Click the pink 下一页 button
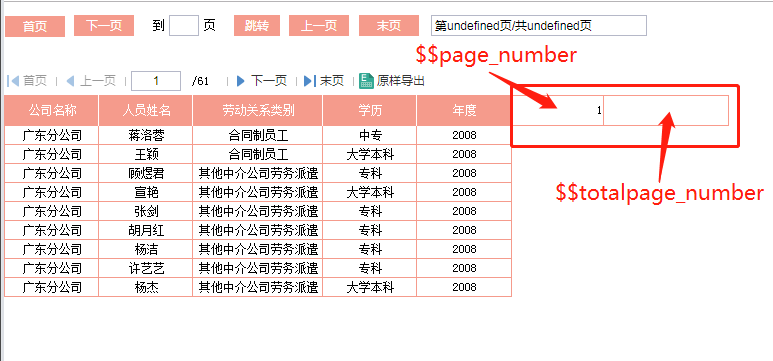The height and width of the screenshot is (361, 773). pyautogui.click(x=104, y=26)
